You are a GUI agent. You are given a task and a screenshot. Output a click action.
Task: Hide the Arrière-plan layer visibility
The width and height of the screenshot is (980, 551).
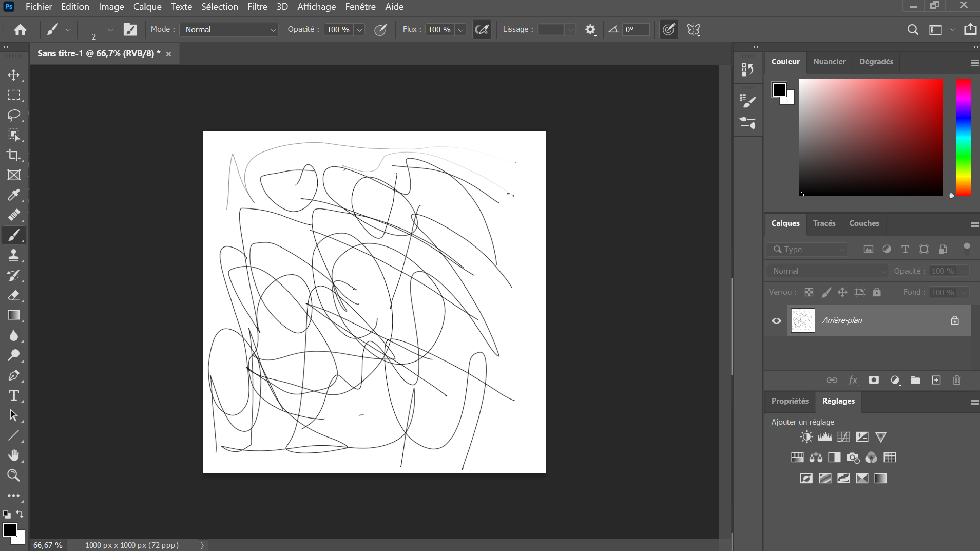click(776, 320)
